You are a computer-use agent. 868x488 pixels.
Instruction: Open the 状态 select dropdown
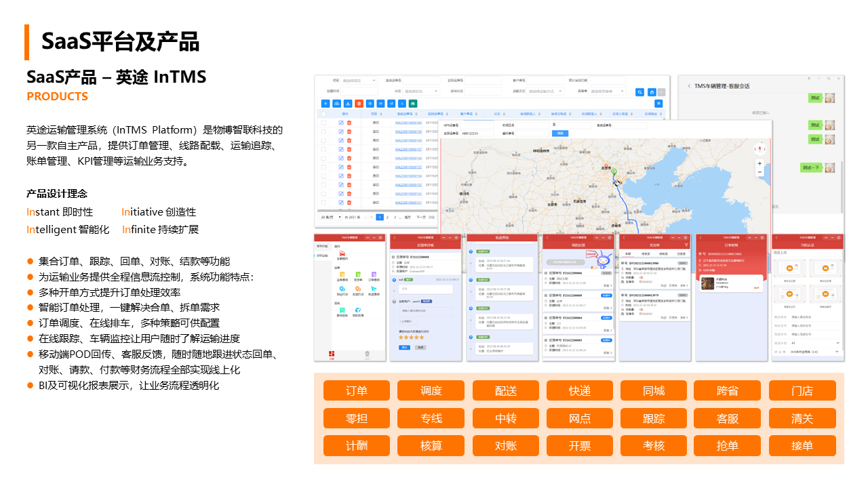pos(421,91)
